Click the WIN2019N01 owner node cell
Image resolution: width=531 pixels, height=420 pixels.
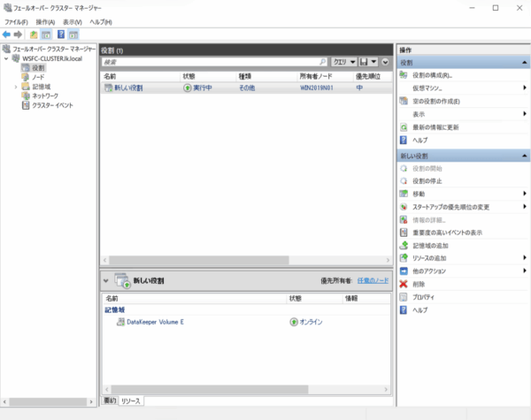[x=317, y=88]
